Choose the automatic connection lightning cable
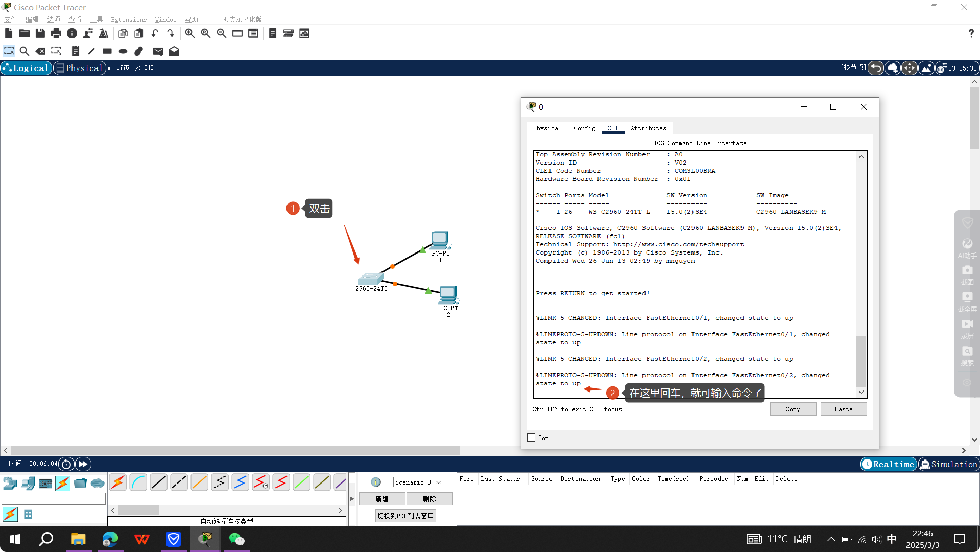The height and width of the screenshot is (552, 980). pyautogui.click(x=118, y=482)
